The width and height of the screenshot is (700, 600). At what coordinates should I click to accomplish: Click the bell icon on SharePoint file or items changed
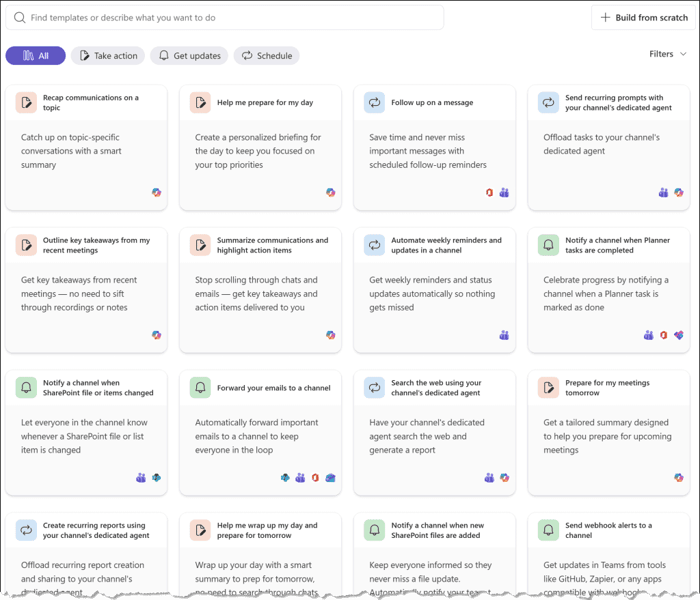coord(26,388)
